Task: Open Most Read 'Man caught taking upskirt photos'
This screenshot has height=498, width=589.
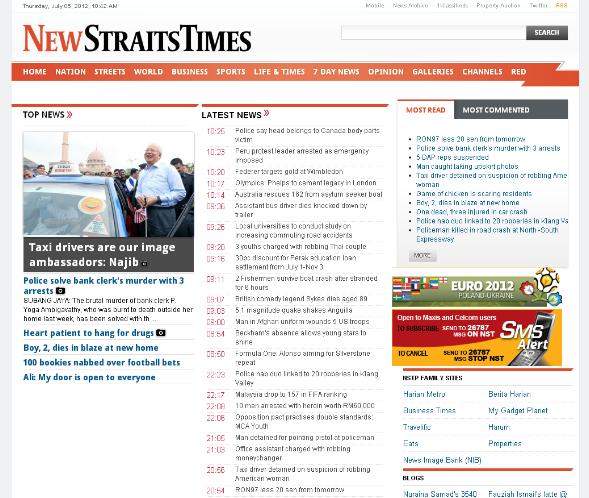Action: pyautogui.click(x=467, y=166)
